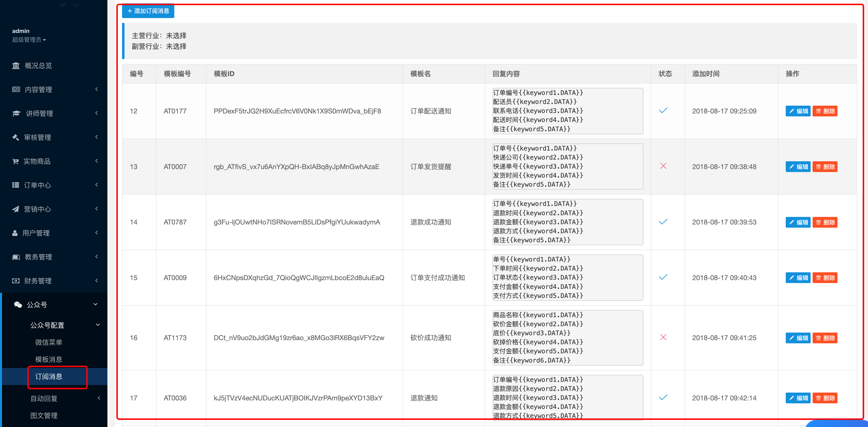Expand the 用户管理 chevron

click(97, 232)
